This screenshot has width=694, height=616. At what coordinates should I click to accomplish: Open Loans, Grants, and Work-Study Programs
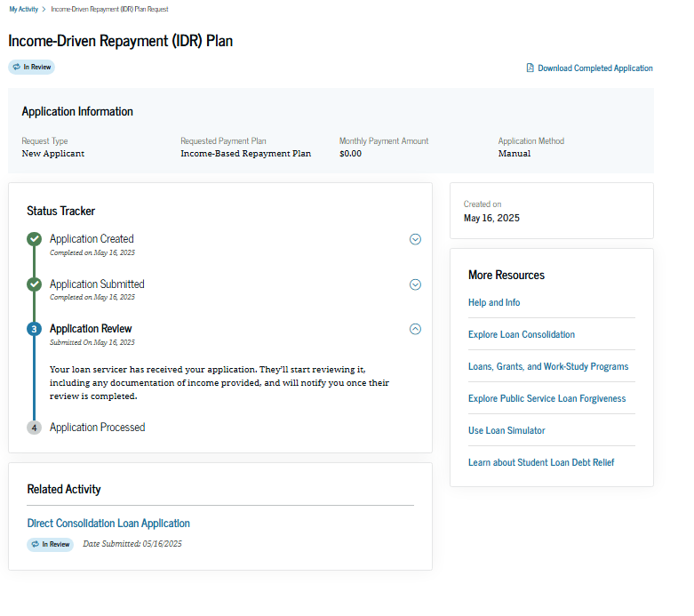[547, 367]
